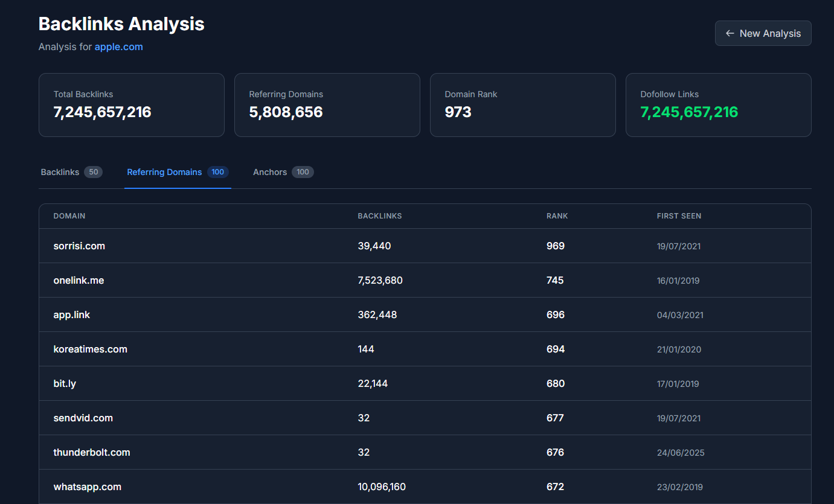Click the DOMAIN column header
The image size is (834, 504).
click(69, 215)
